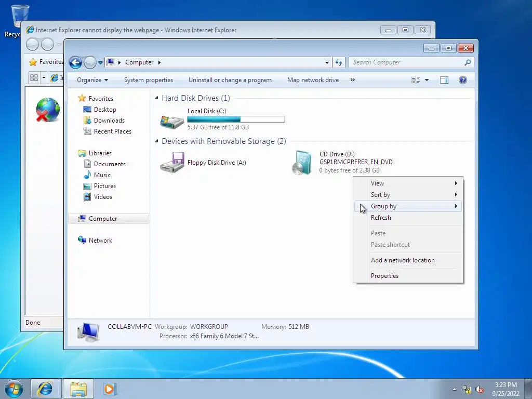
Task: Click Internet Explorer window forward button
Action: pos(47,44)
